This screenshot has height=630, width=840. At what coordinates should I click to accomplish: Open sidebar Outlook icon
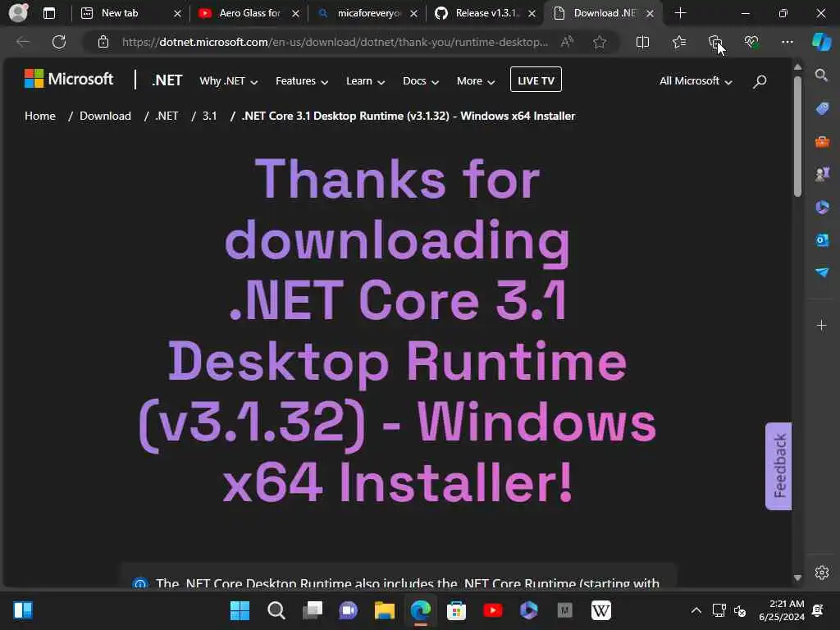[822, 240]
